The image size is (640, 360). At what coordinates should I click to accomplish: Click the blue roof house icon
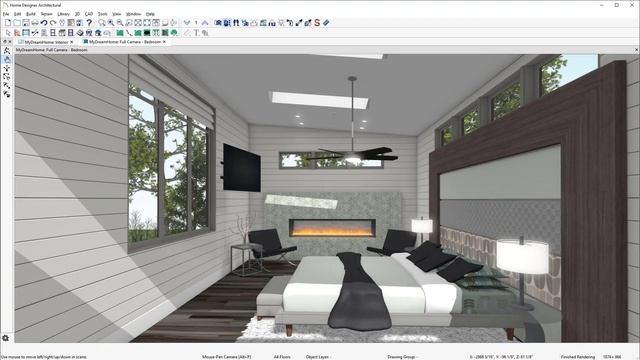tap(98, 33)
